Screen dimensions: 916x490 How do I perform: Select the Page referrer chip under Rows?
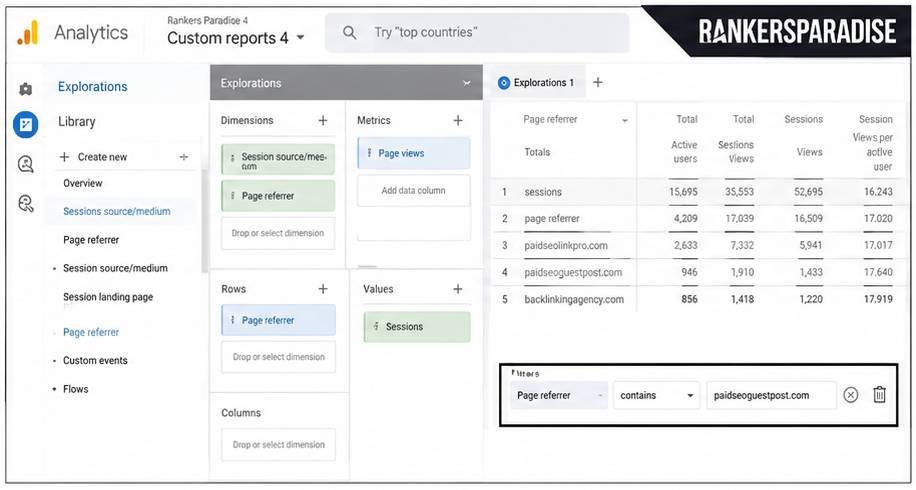(278, 321)
